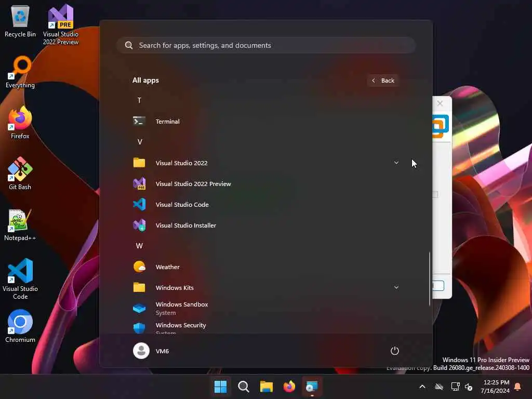Screen dimensions: 532x399
Task: Open Visual Studio 2022 Preview in app list
Action: 265,183
